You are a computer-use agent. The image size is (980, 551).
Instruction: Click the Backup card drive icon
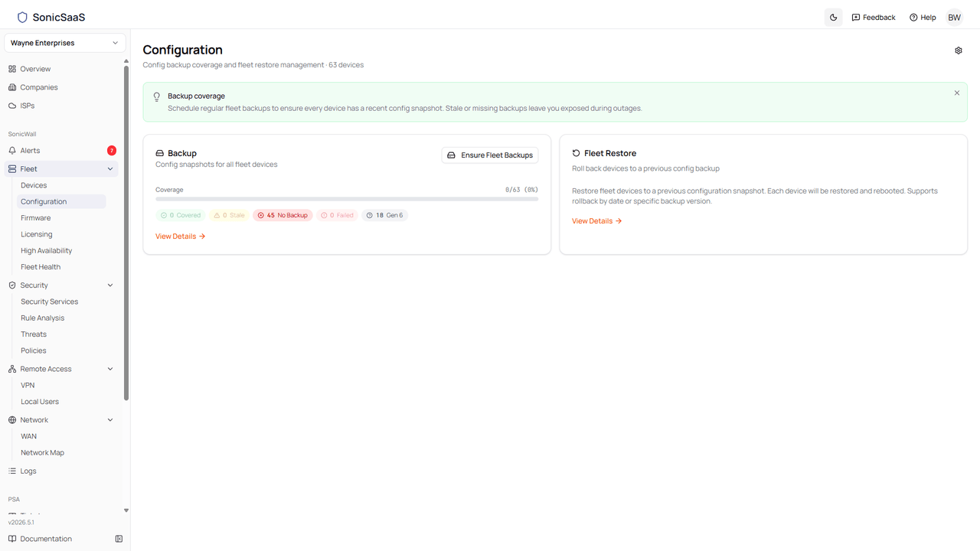click(160, 153)
